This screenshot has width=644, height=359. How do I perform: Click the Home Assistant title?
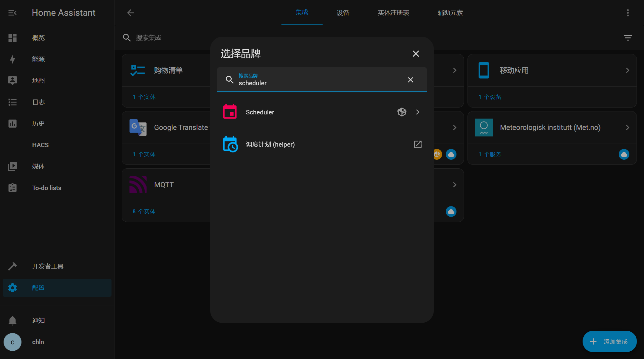click(64, 13)
